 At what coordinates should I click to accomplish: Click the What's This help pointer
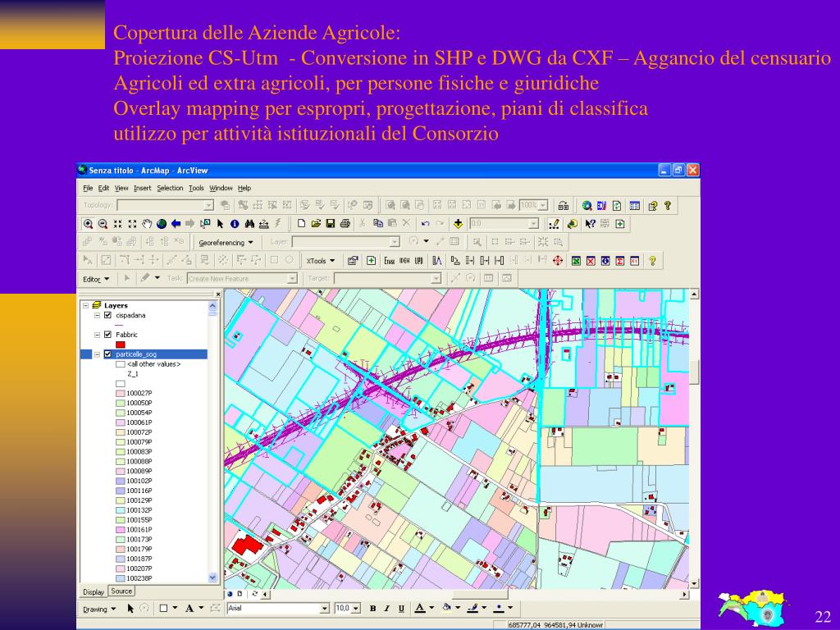[x=590, y=223]
